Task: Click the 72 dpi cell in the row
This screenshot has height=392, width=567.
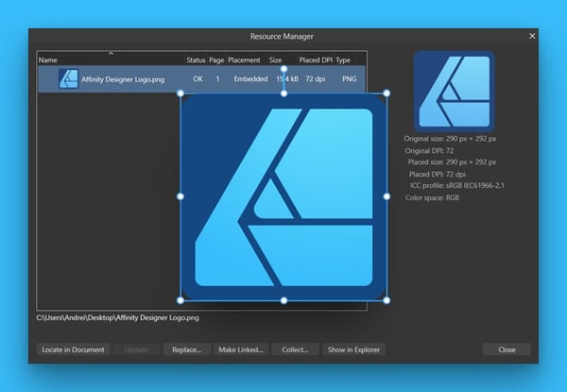Action: (x=315, y=78)
